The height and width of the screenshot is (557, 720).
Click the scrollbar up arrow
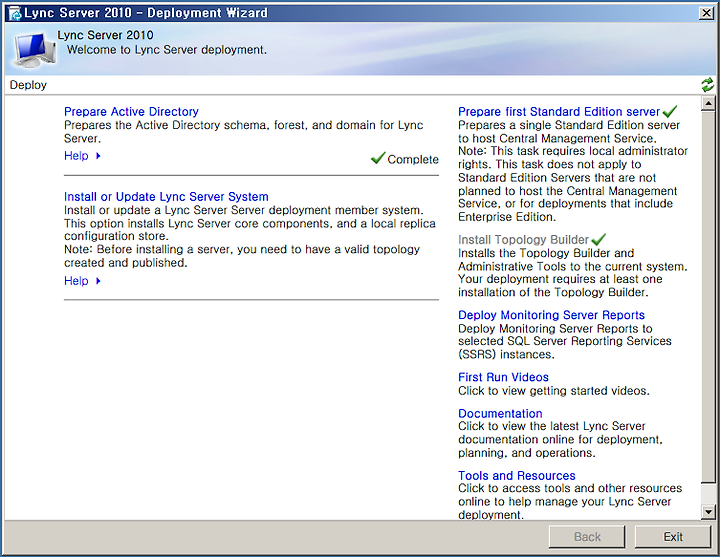(x=708, y=103)
